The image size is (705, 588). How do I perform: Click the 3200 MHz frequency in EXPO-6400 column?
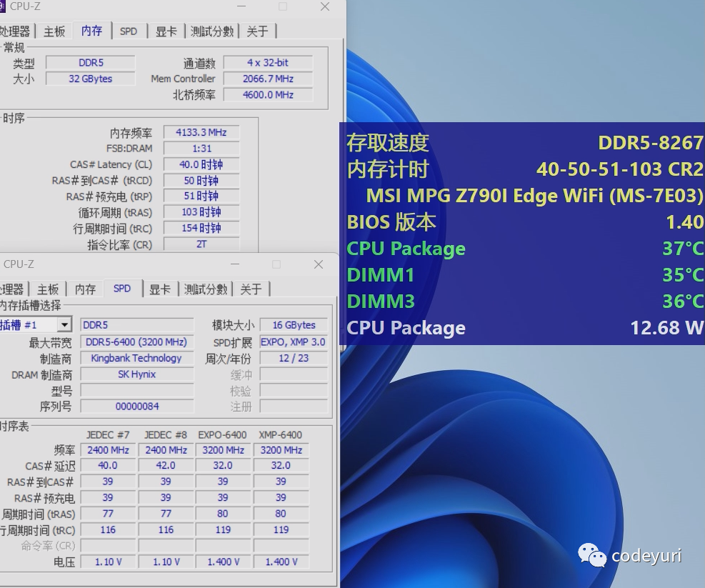click(x=223, y=450)
